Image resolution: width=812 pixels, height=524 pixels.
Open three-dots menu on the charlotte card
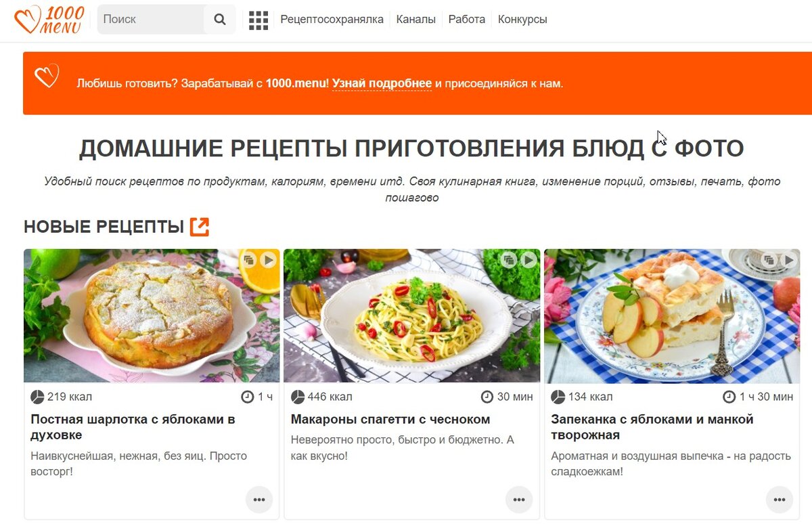pyautogui.click(x=258, y=500)
